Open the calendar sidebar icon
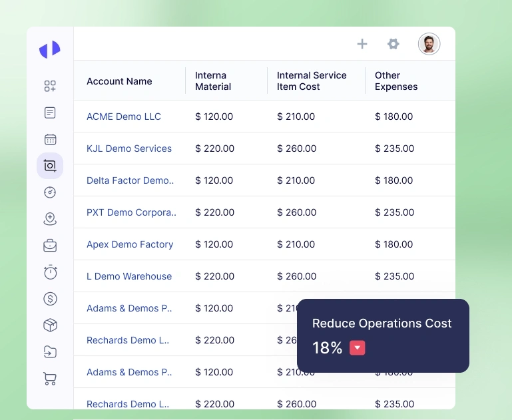 (50, 139)
